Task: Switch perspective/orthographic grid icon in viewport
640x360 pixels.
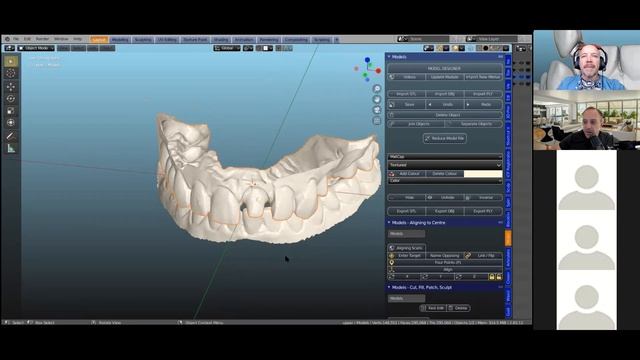Action: pos(377,121)
